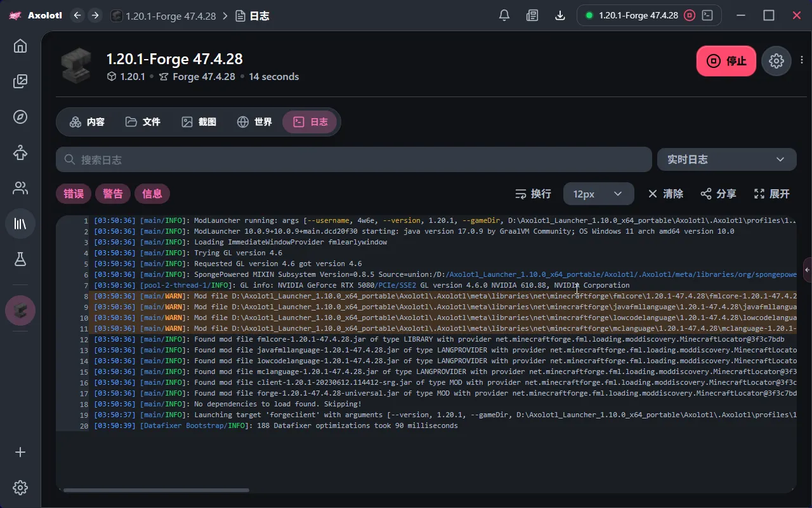812x508 pixels.
Task: Select the 日志 tab
Action: tap(310, 122)
